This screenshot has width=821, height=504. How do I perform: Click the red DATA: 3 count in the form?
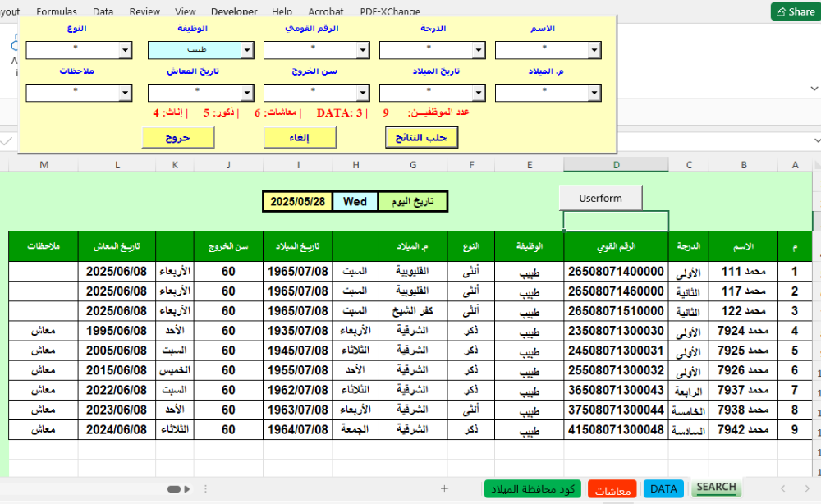point(339,112)
